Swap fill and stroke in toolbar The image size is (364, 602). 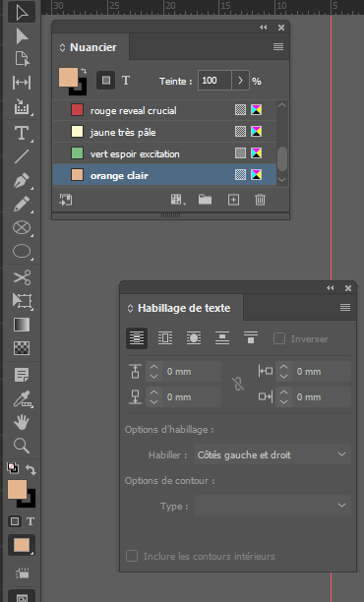[x=30, y=469]
